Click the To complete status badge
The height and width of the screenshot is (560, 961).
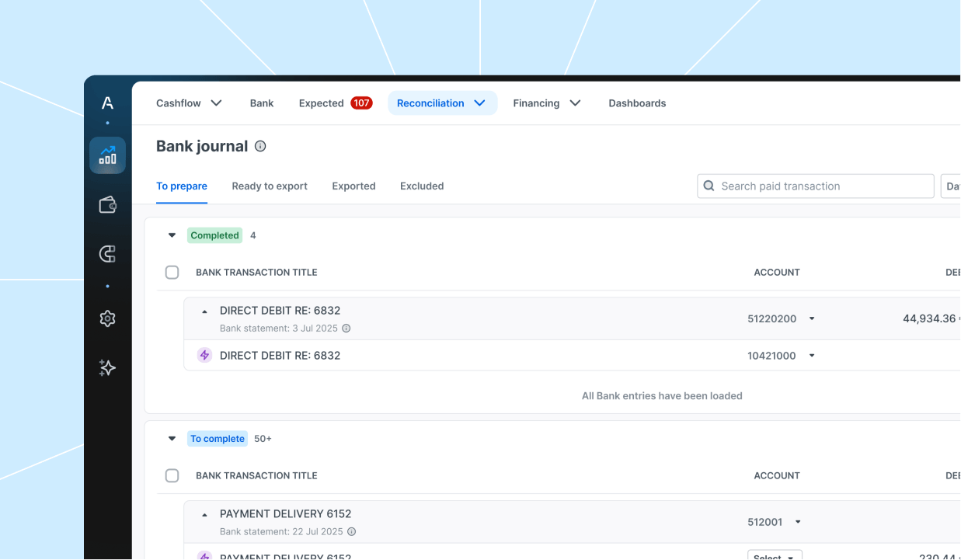pos(218,439)
